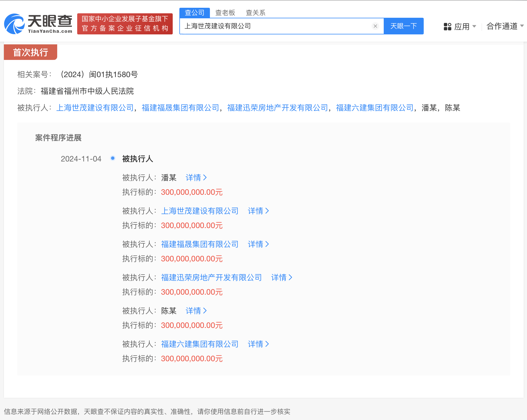The image size is (527, 420).
Task: Open the 福建六建集团有限公司 company link
Action: (x=374, y=108)
